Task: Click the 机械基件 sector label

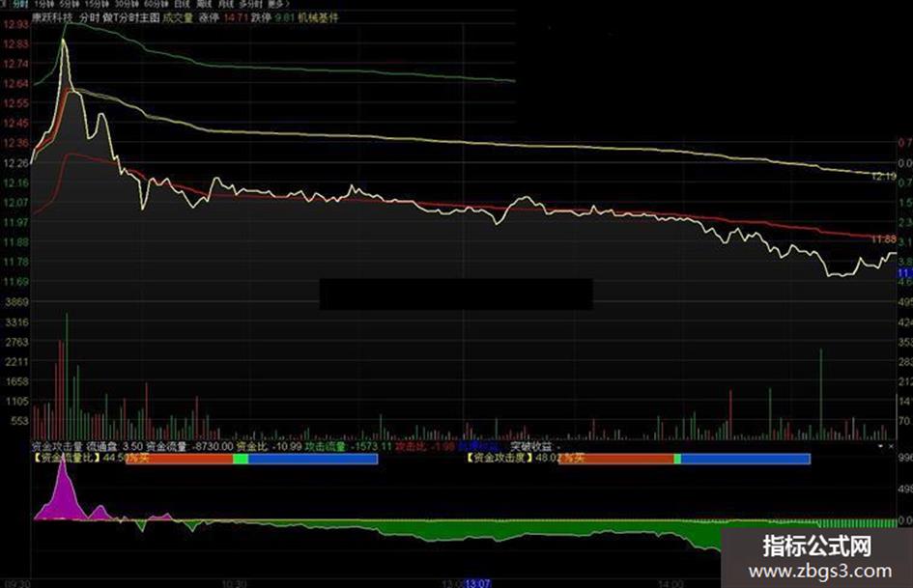Action: tap(318, 17)
